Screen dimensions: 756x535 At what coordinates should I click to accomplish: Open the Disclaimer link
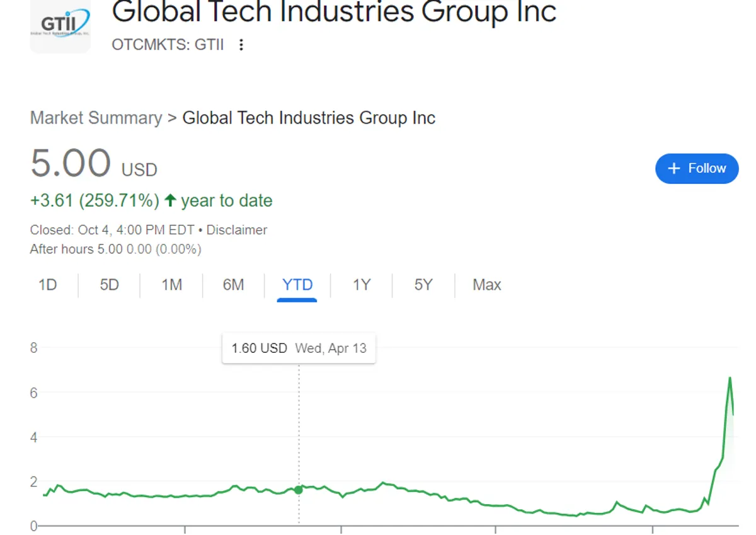237,230
